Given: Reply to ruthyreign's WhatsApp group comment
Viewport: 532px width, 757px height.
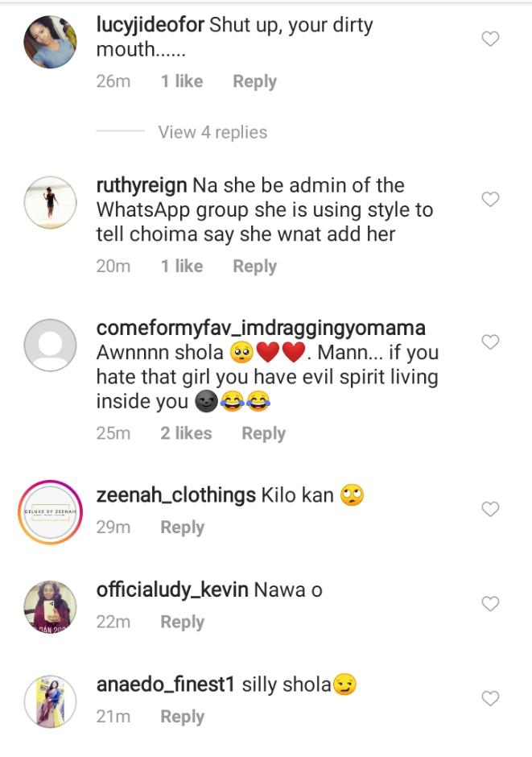Looking at the screenshot, I should click(254, 267).
